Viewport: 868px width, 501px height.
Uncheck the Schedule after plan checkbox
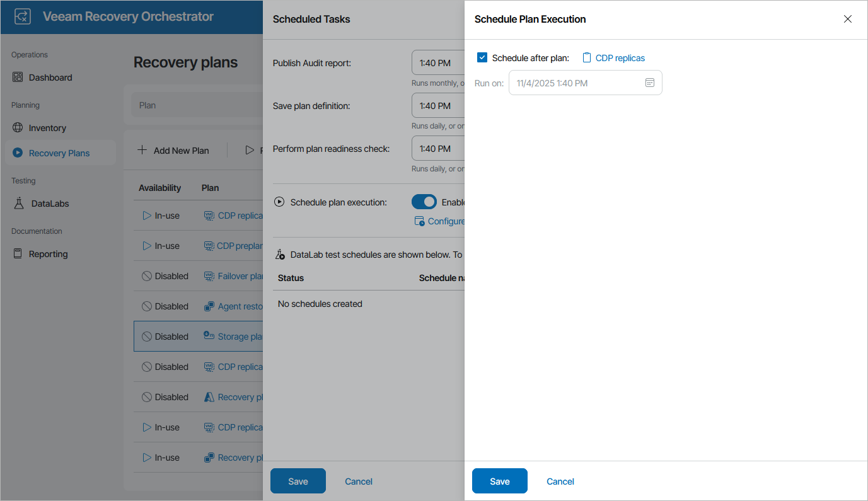(x=482, y=58)
